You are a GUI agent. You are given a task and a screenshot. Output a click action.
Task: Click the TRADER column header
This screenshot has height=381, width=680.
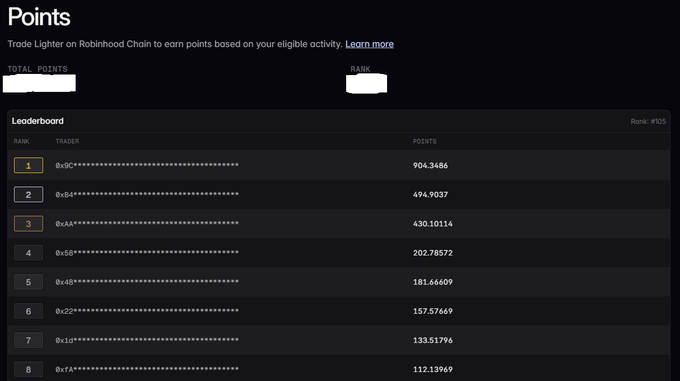pos(67,141)
